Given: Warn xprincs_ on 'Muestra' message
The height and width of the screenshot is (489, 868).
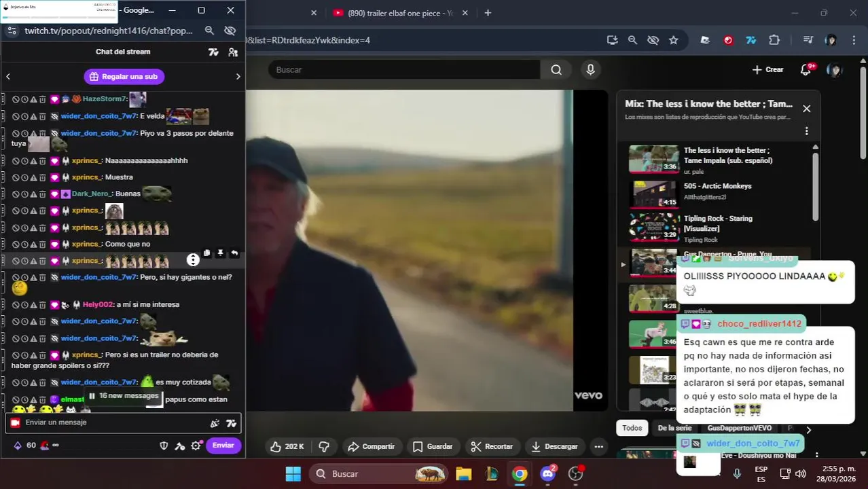Looking at the screenshot, I should tap(33, 177).
